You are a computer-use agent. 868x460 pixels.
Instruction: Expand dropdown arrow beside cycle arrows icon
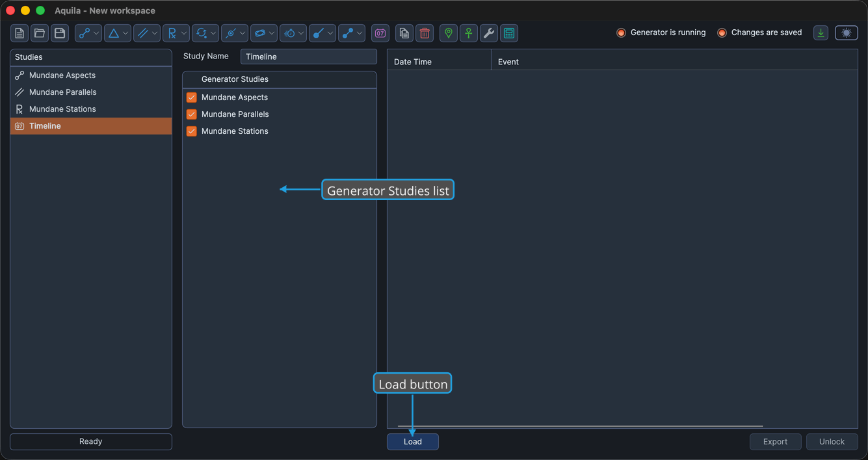point(213,33)
